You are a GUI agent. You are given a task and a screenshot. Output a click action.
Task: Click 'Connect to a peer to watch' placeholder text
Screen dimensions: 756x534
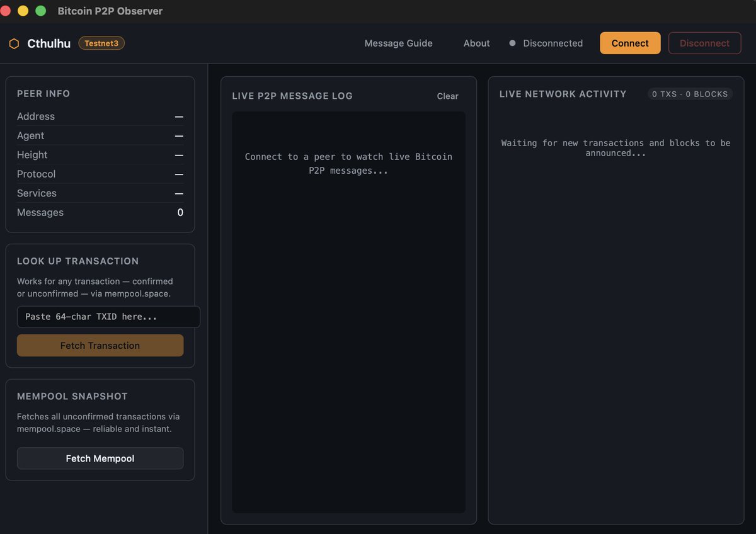point(348,164)
